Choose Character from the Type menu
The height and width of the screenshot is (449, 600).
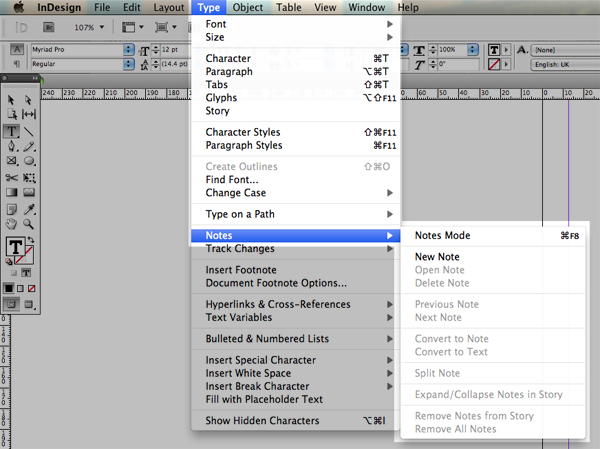(x=296, y=58)
